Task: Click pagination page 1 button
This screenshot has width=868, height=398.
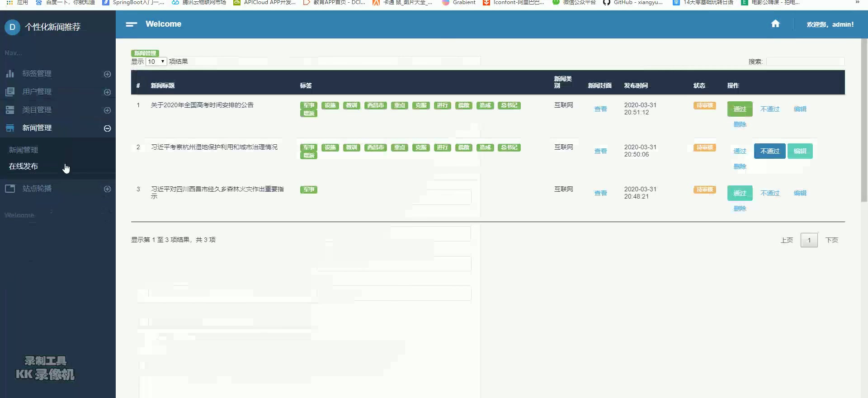Action: (809, 240)
